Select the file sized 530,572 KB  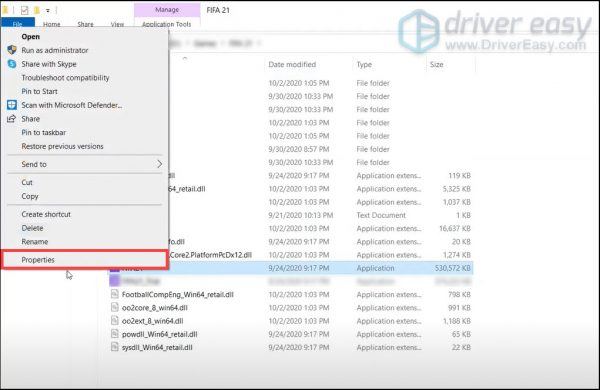click(291, 268)
